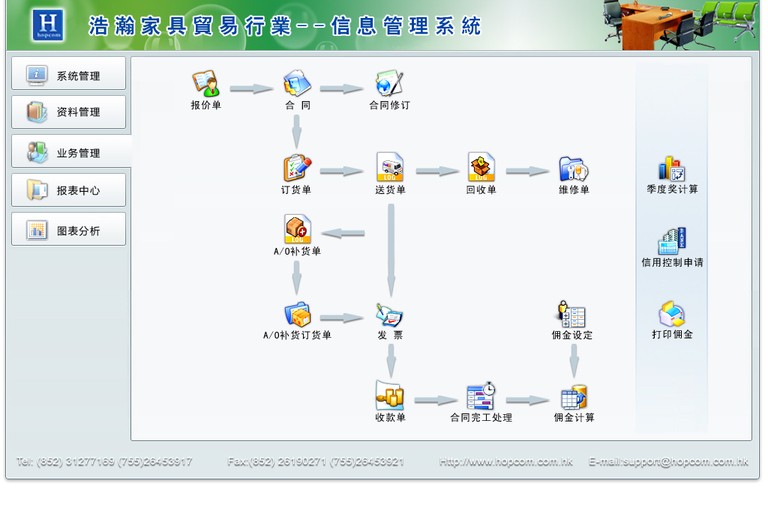
Task: Click the 合同 contract icon
Action: 297,84
